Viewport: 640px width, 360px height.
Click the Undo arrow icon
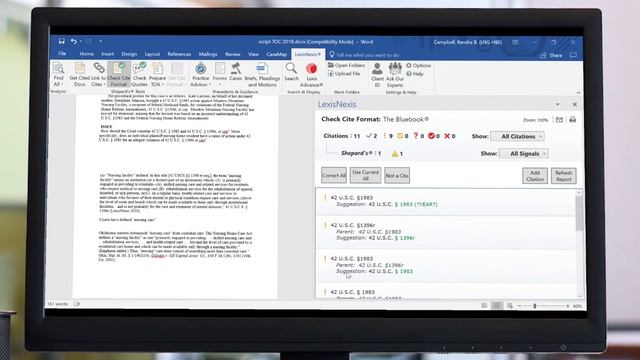tap(73, 41)
